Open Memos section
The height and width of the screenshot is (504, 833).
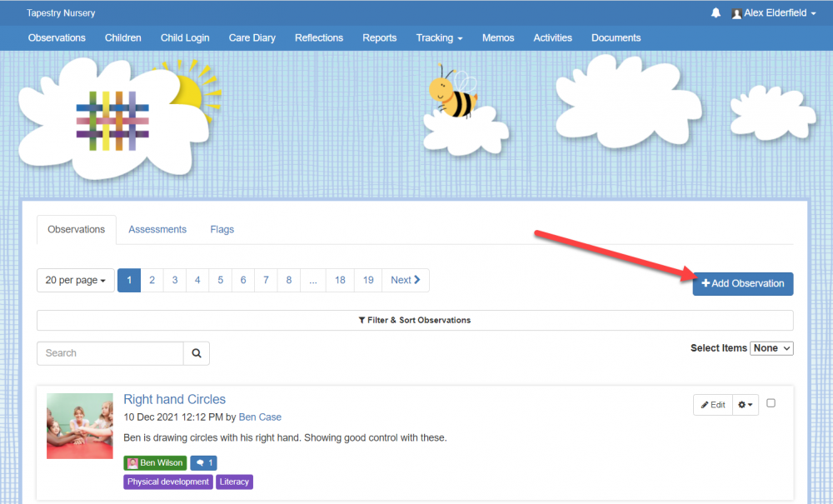(498, 37)
